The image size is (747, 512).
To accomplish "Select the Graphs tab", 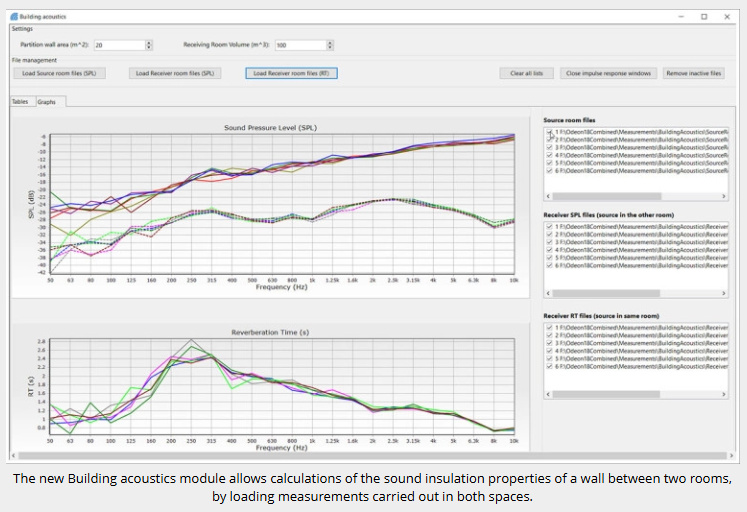I will (47, 101).
